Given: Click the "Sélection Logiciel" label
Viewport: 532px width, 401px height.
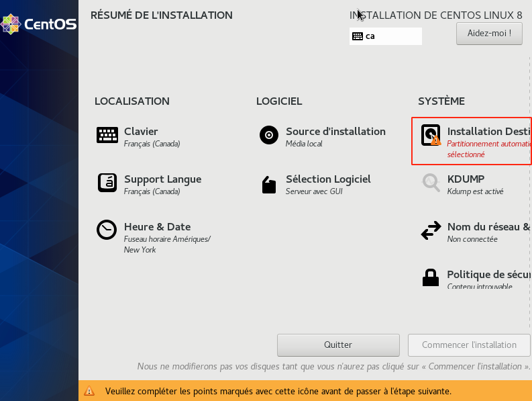Looking at the screenshot, I should click(328, 179).
